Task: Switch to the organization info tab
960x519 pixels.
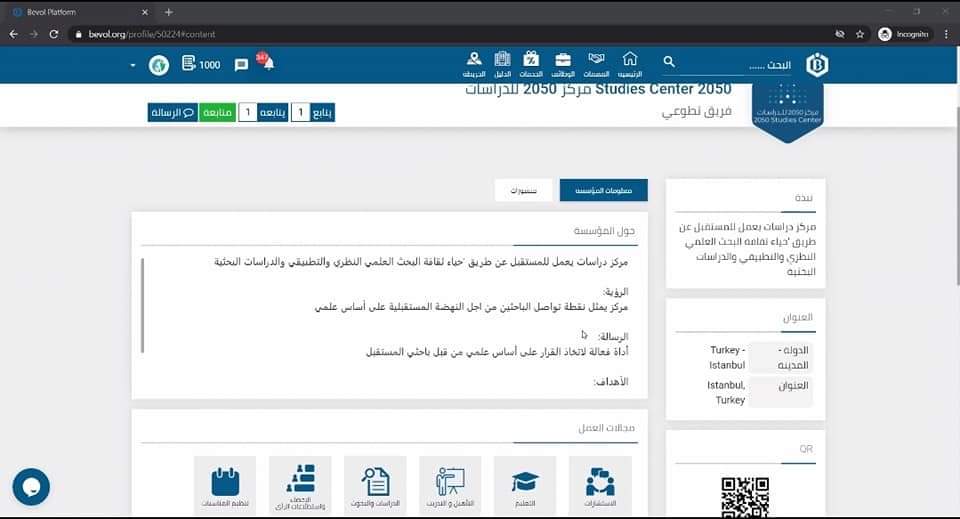Action: (603, 190)
